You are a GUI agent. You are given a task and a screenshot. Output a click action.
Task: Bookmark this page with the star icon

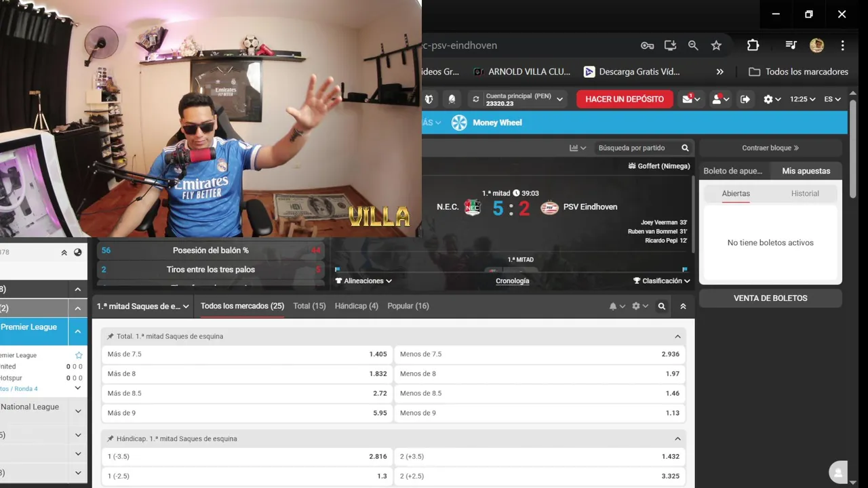click(716, 45)
